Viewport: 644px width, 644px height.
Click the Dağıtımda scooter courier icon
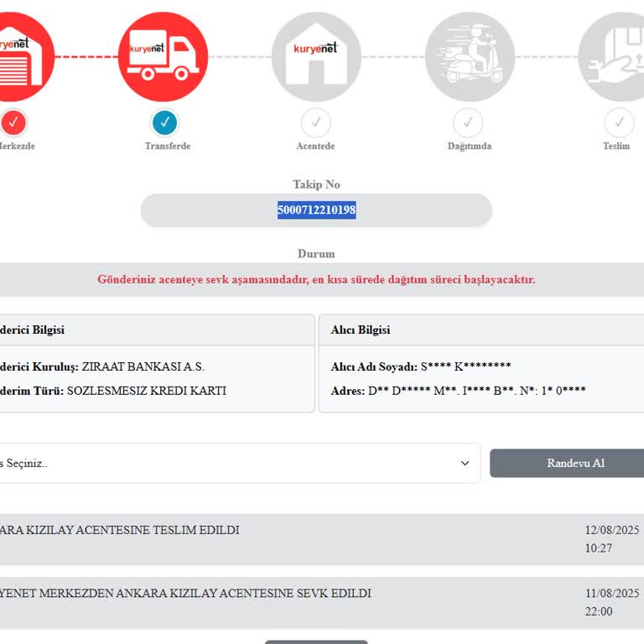click(470, 57)
